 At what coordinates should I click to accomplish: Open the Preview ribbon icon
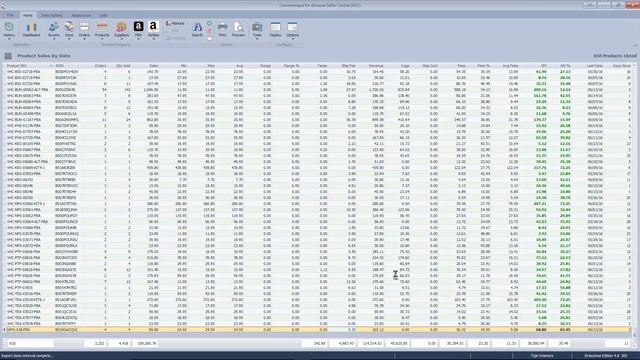pos(238,30)
